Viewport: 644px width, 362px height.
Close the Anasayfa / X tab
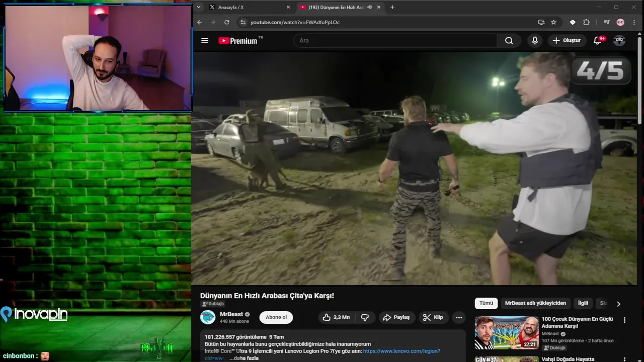click(288, 7)
